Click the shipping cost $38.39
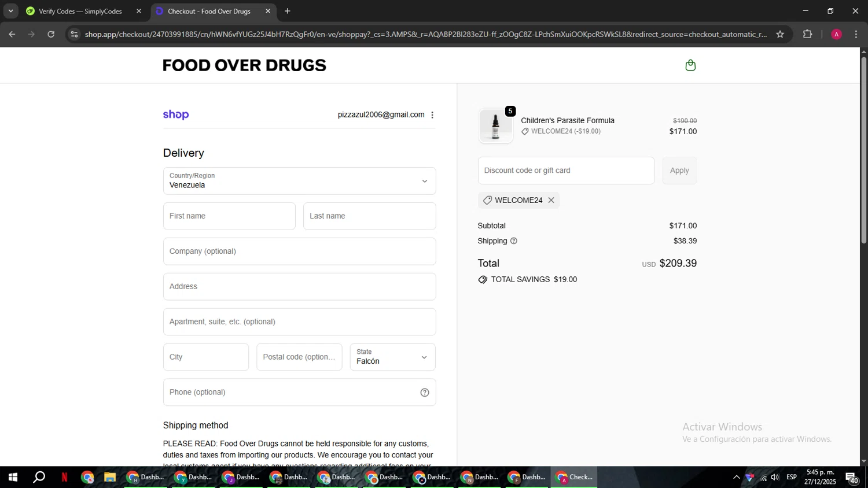868x488 pixels. tap(685, 241)
